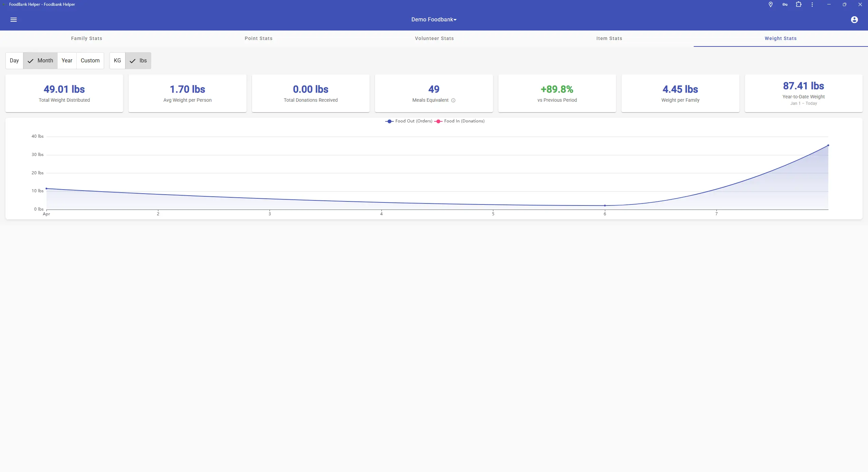Open the browser Extensions puzzle icon

(798, 4)
